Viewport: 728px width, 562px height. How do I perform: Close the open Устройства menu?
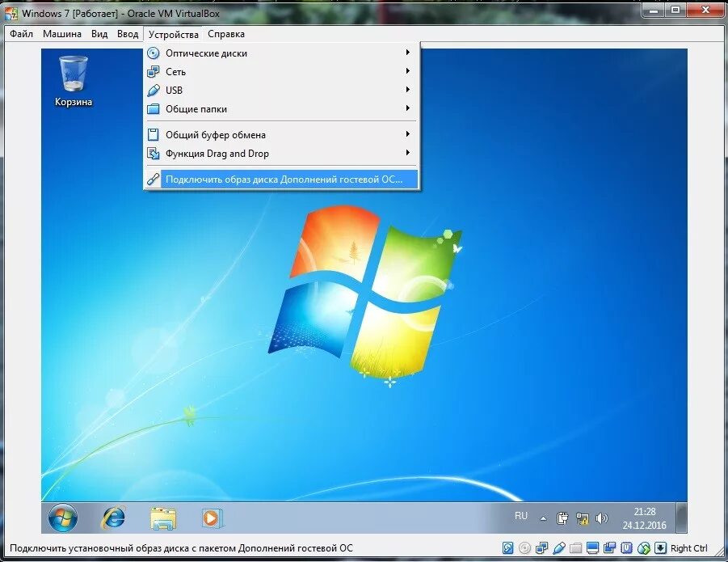click(x=173, y=35)
